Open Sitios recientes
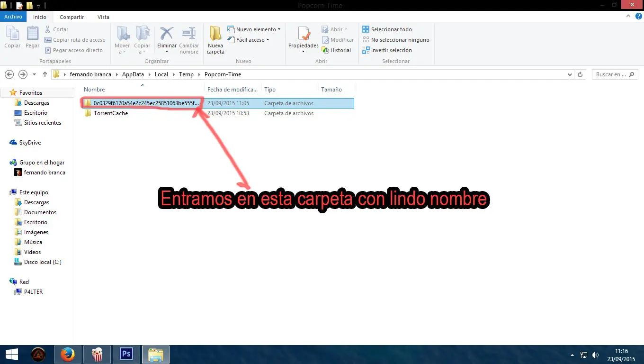Image resolution: width=644 pixels, height=364 pixels. [43, 123]
